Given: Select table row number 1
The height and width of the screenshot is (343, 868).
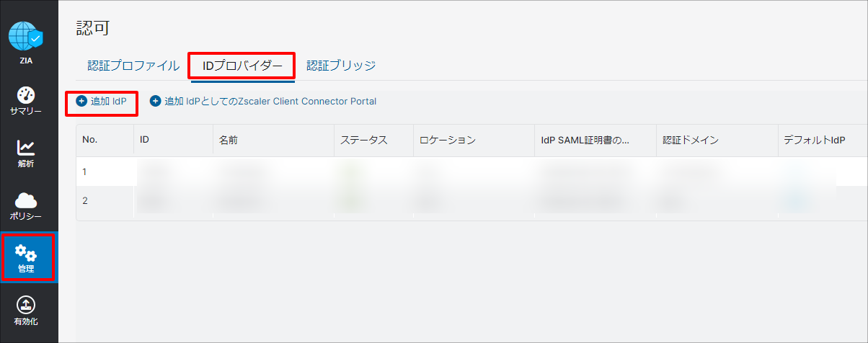Looking at the screenshot, I should [x=471, y=172].
